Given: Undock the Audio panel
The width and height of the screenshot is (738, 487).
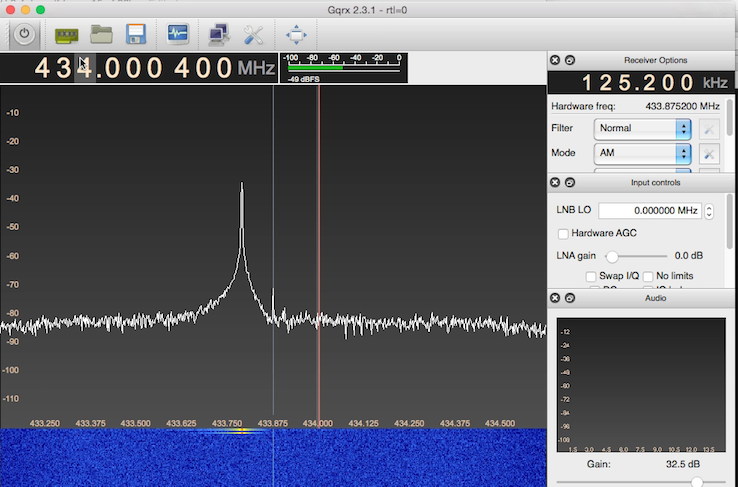Looking at the screenshot, I should 570,298.
